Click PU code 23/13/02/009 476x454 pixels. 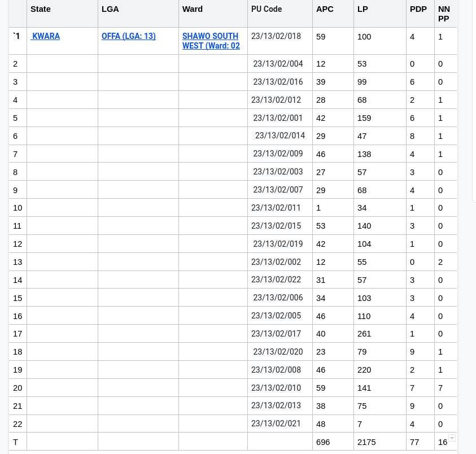[278, 154]
